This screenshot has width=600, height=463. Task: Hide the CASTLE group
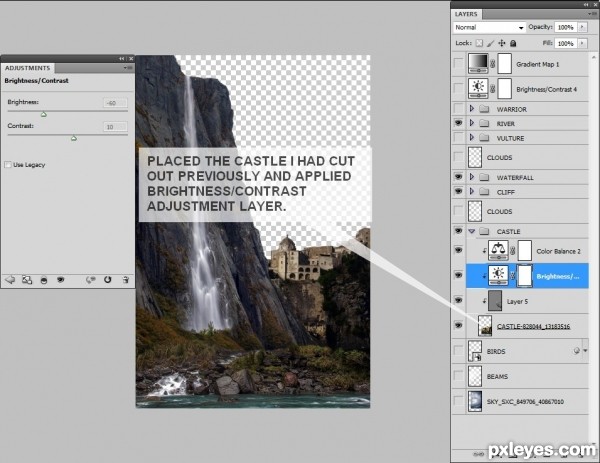458,231
